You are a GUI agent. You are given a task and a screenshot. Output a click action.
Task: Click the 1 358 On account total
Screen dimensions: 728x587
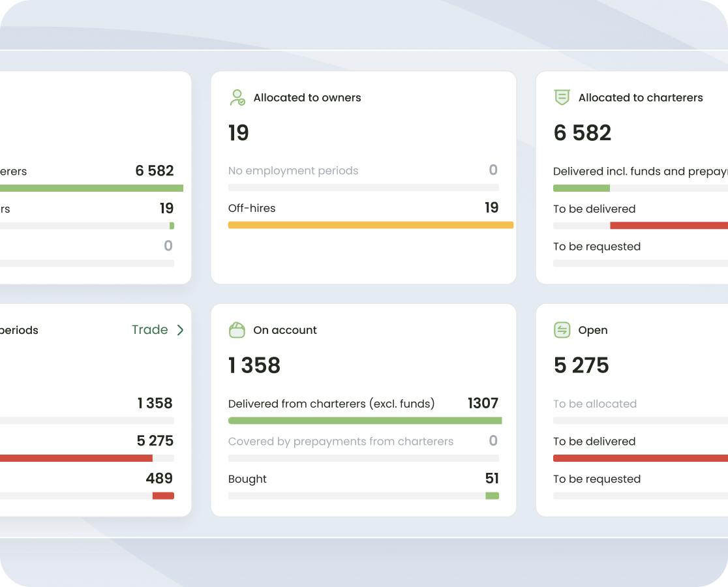coord(254,366)
